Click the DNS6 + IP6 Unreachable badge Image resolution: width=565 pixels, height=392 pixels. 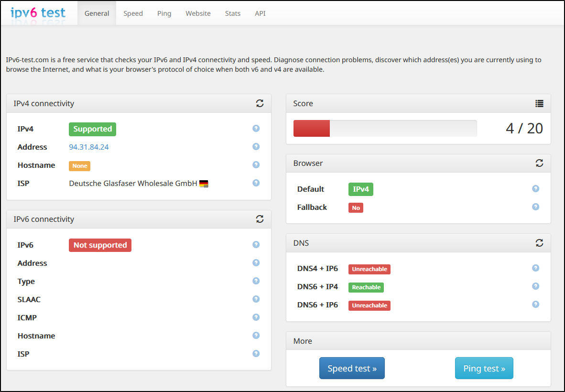pos(369,305)
